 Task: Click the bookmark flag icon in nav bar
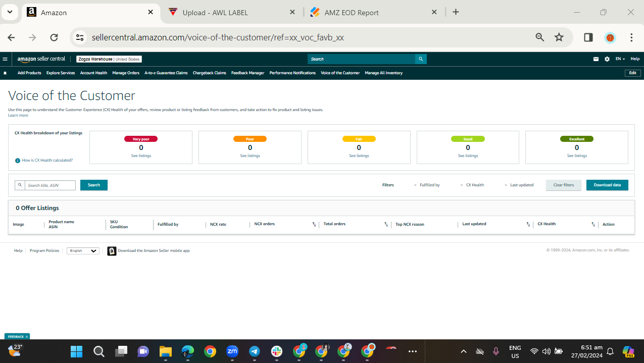(5, 73)
